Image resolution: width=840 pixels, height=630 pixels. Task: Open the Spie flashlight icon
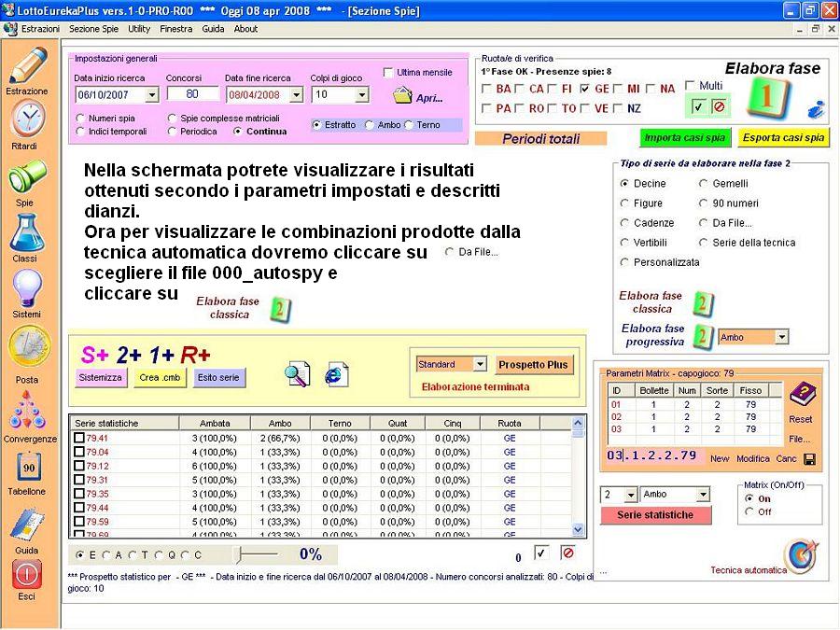tap(27, 176)
